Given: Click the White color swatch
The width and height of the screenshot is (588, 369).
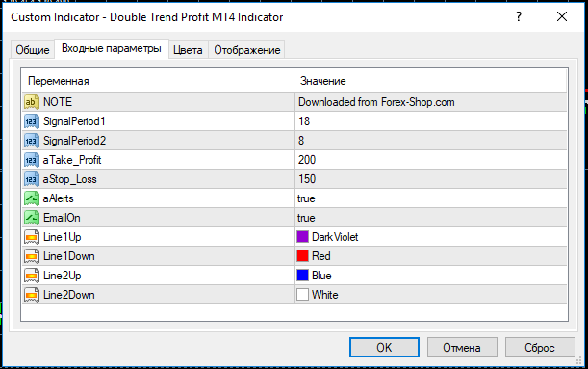Looking at the screenshot, I should pyautogui.click(x=302, y=294).
